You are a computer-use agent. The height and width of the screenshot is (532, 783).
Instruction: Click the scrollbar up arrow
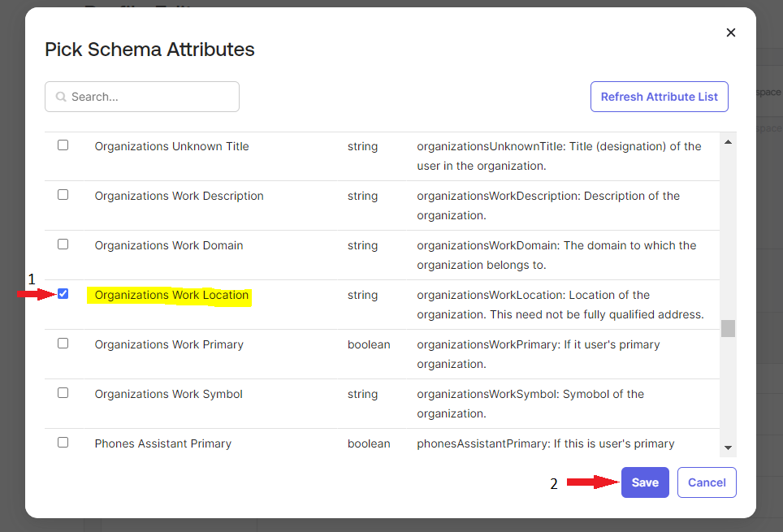pos(728,140)
